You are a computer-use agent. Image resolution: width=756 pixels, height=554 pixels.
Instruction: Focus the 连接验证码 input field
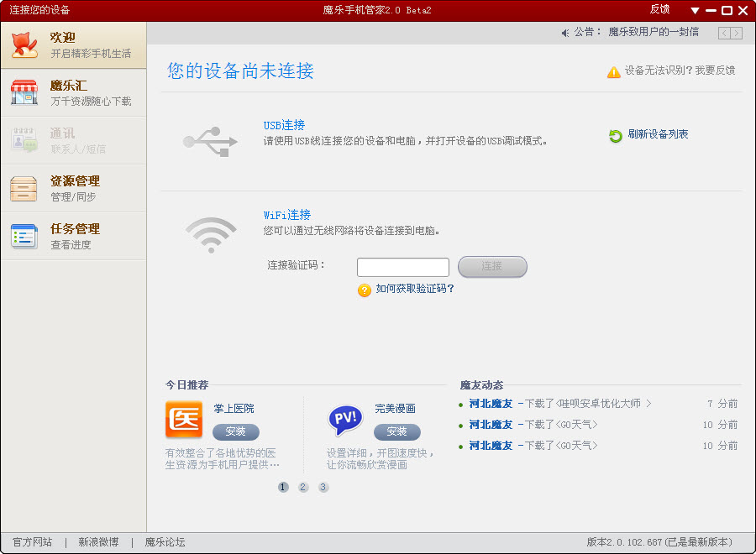point(403,268)
